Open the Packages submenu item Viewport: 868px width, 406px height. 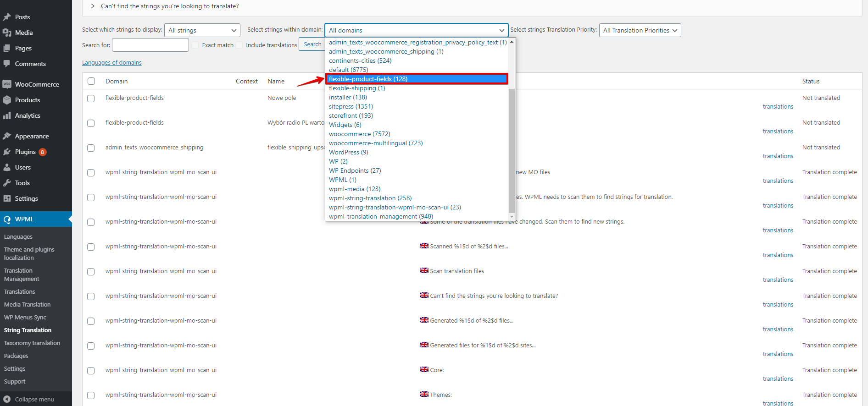coord(16,356)
